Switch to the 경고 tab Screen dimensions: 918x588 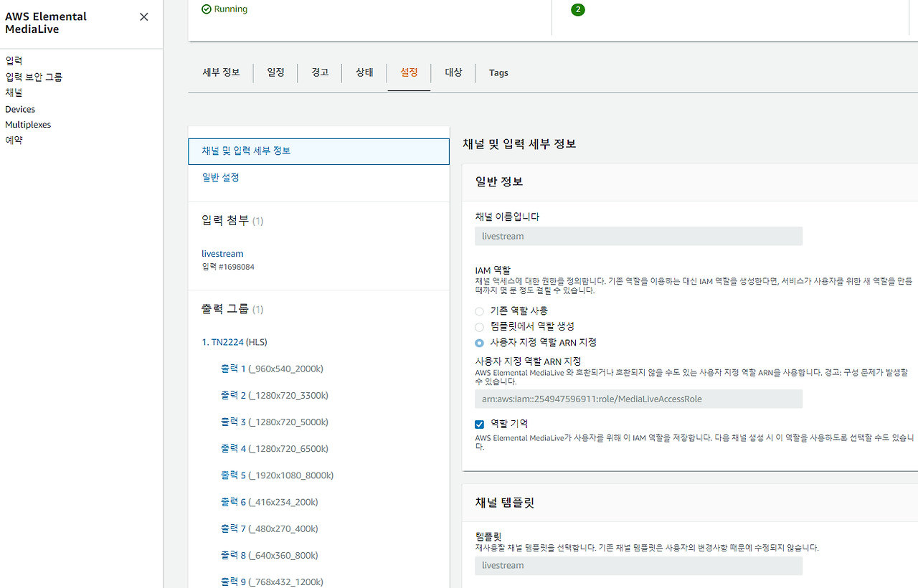[x=320, y=72]
